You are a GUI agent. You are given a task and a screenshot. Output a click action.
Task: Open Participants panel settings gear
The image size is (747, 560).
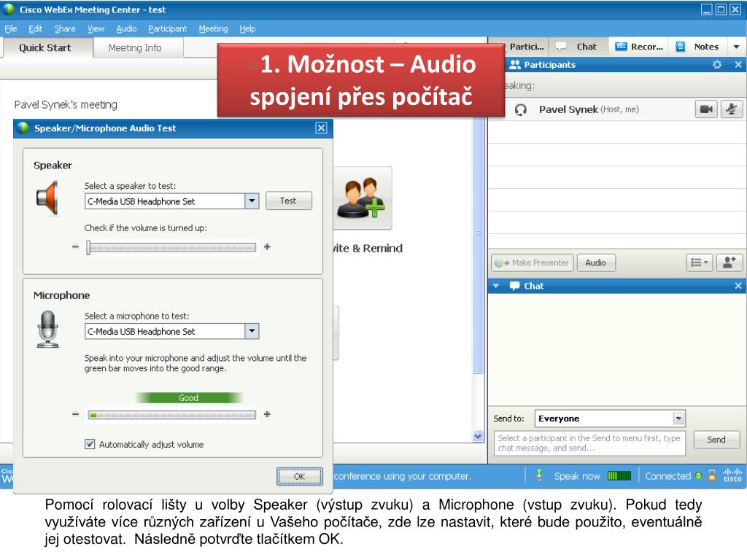717,65
